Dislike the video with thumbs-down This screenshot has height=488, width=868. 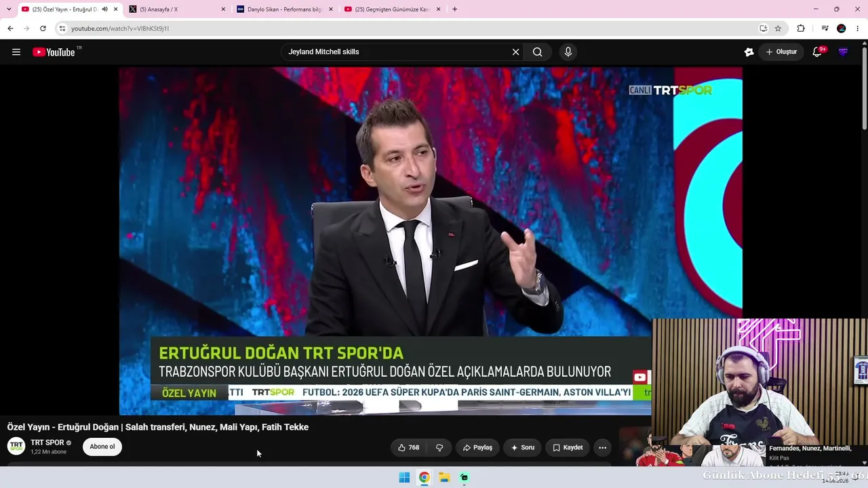(439, 447)
